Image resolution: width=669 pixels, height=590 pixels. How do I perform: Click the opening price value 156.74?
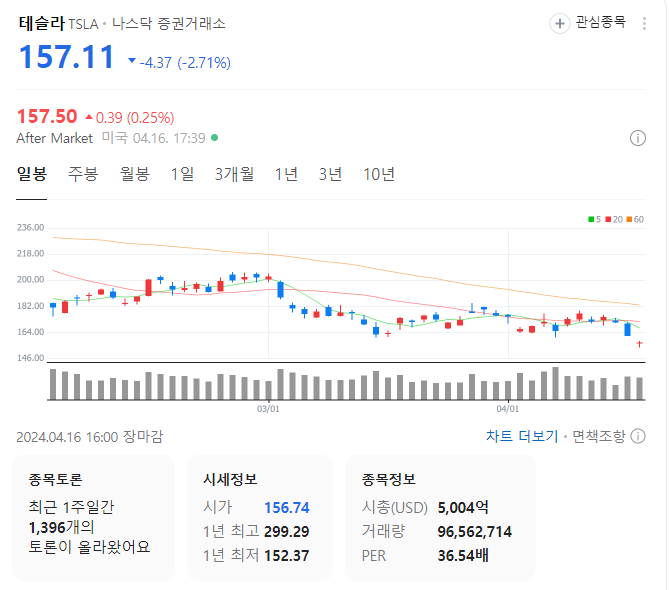287,508
